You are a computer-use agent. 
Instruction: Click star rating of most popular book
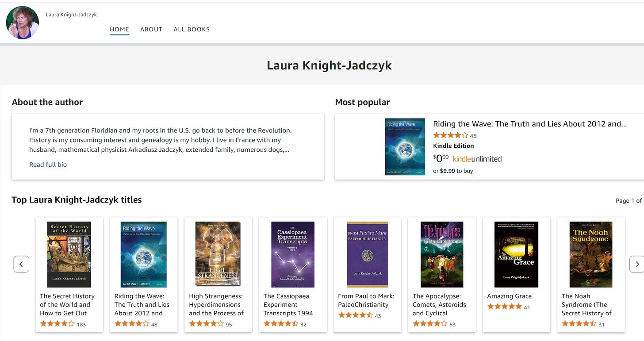click(x=450, y=135)
